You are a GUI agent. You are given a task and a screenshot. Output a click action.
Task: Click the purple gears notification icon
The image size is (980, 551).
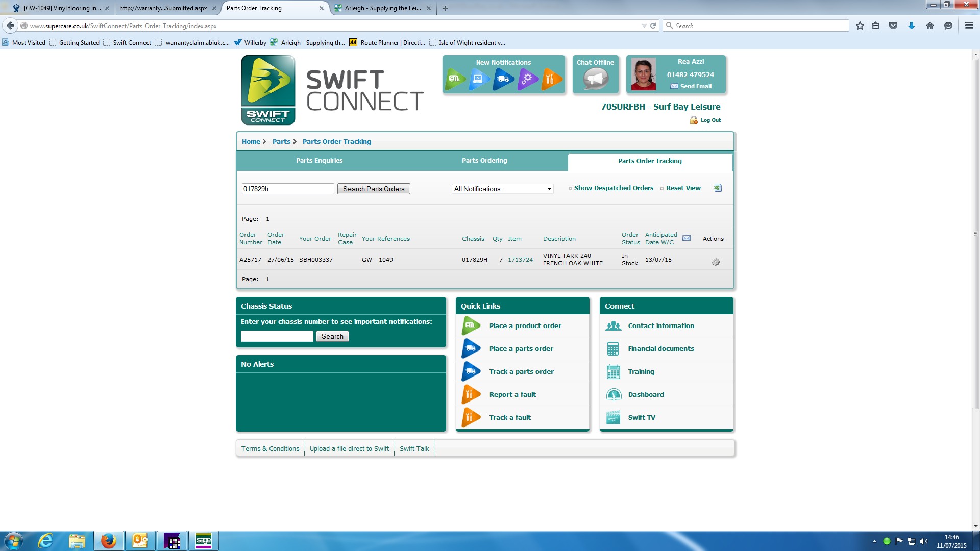(527, 79)
